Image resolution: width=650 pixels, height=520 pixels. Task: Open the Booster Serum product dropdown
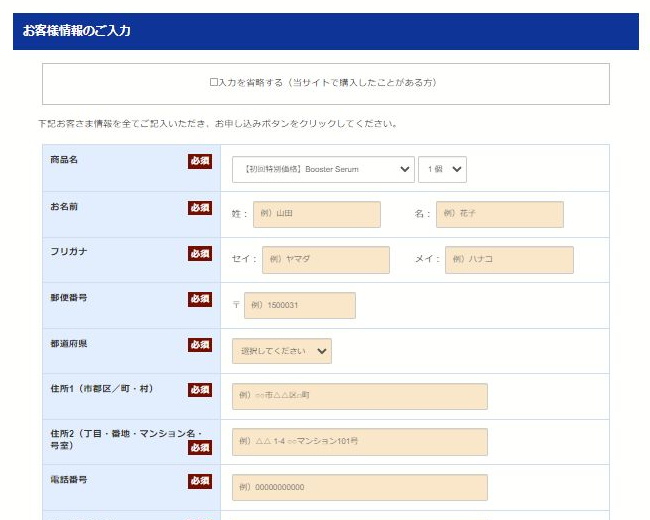point(322,169)
